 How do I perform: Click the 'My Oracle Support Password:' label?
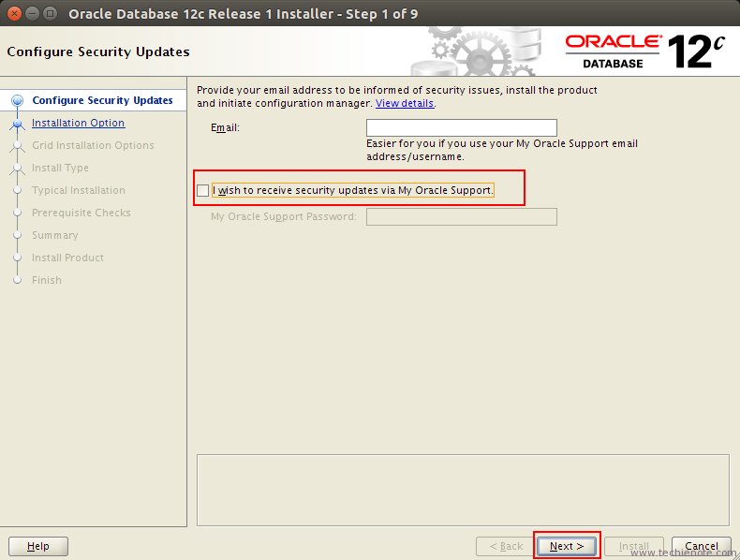pos(284,216)
